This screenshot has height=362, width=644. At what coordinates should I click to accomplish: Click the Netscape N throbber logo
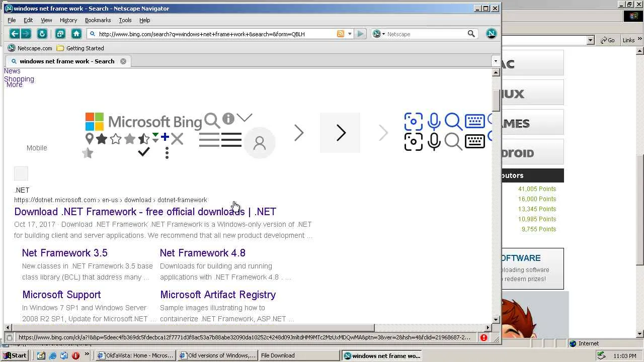[492, 33]
